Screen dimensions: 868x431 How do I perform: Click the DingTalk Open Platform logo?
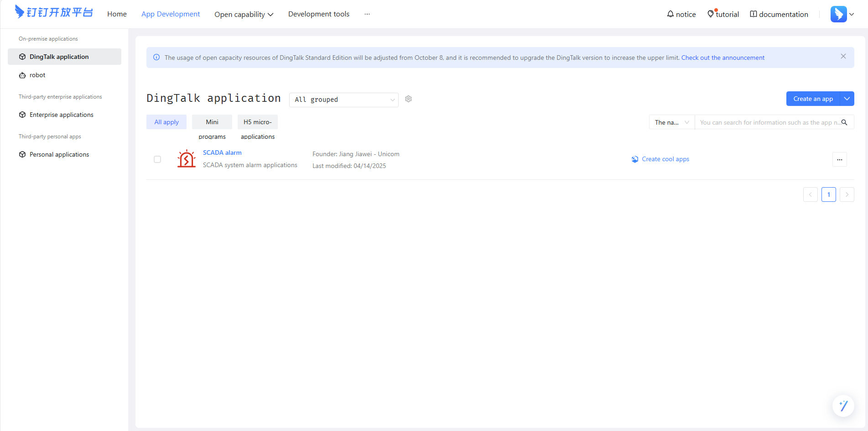click(x=54, y=12)
